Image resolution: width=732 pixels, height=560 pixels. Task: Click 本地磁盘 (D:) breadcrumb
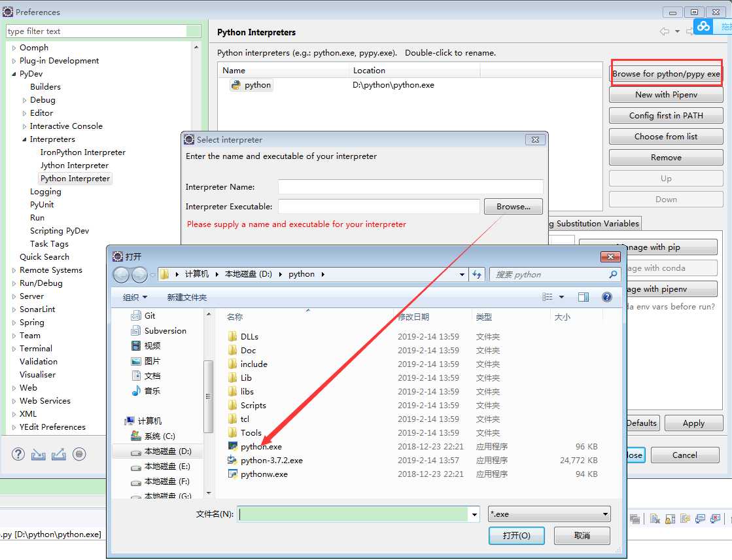click(249, 274)
